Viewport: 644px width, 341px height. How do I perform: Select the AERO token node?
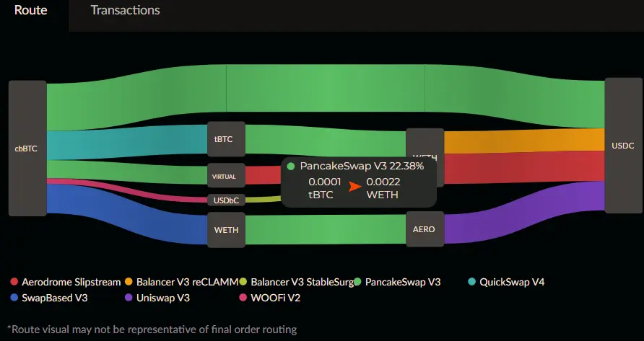pyautogui.click(x=425, y=229)
